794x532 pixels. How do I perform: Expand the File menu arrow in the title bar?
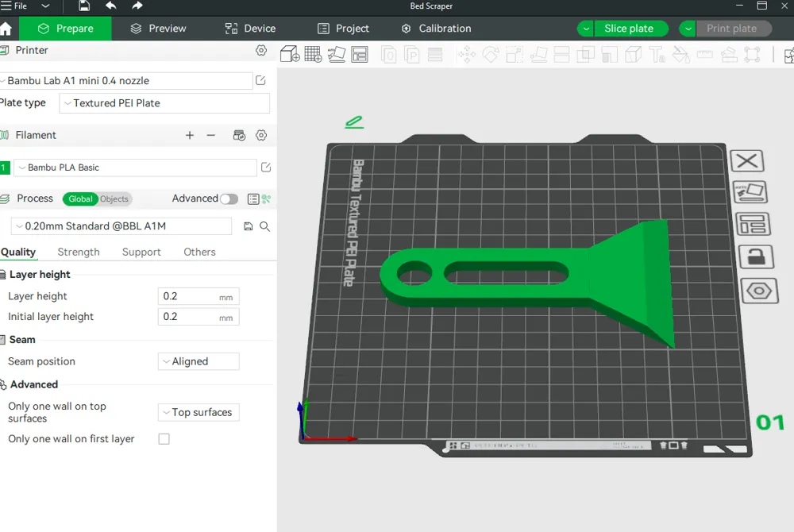coord(45,6)
